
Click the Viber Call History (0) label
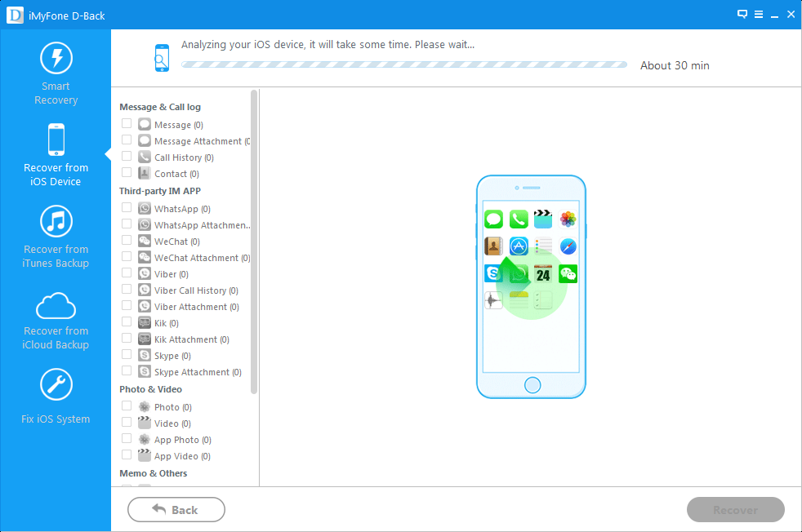(x=196, y=290)
